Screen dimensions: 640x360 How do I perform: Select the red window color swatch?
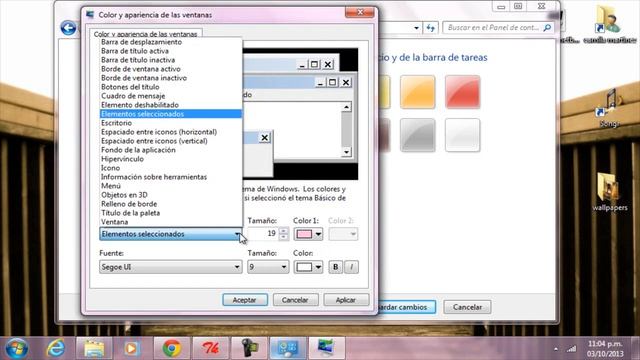(462, 92)
